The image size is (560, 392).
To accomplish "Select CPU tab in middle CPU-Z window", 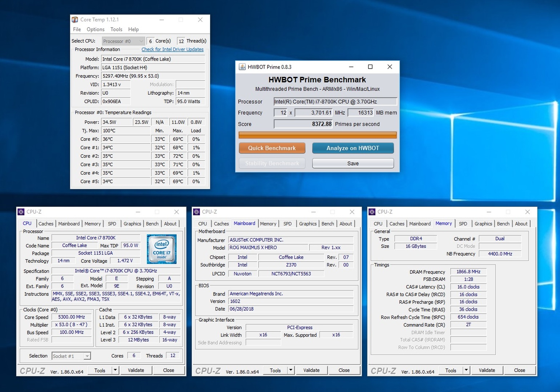I will tap(203, 224).
